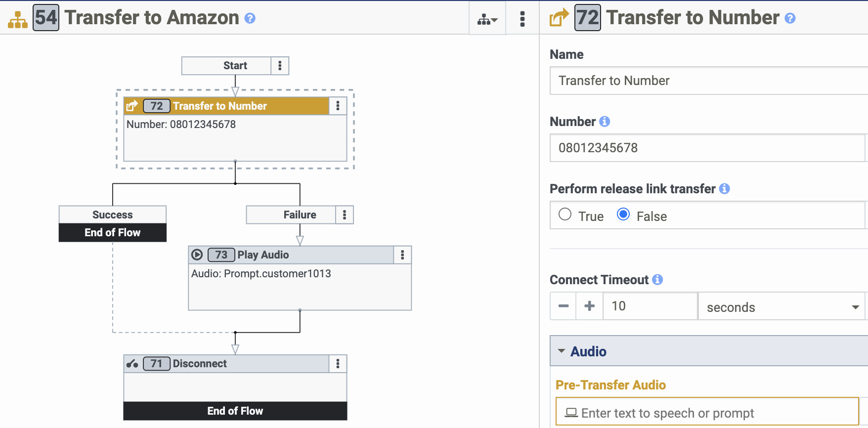Open the flow's three-dot options menu
868x428 pixels.
(x=522, y=19)
